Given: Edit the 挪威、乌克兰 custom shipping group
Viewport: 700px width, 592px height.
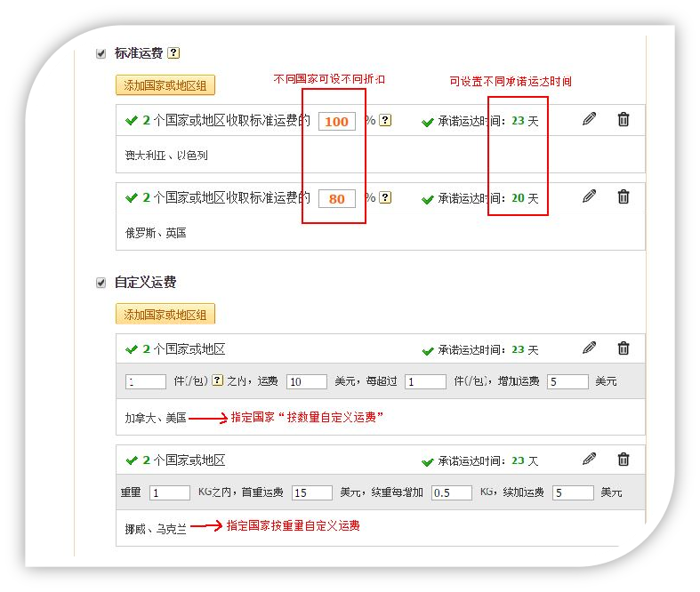Looking at the screenshot, I should [590, 459].
